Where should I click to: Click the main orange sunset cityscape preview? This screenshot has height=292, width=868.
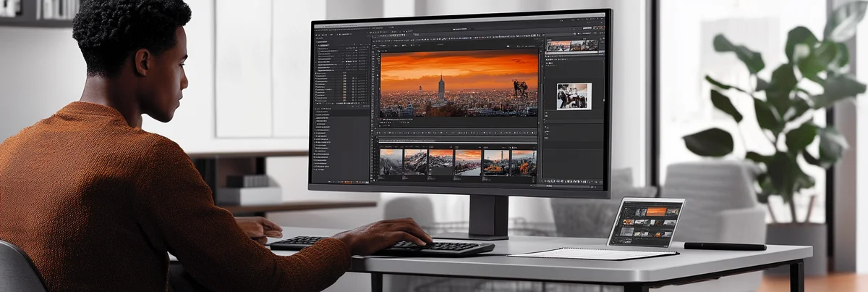(x=459, y=83)
